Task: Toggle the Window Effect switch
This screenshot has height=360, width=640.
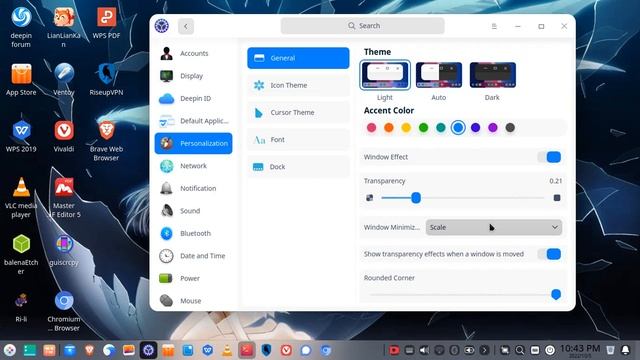Action: tap(549, 157)
